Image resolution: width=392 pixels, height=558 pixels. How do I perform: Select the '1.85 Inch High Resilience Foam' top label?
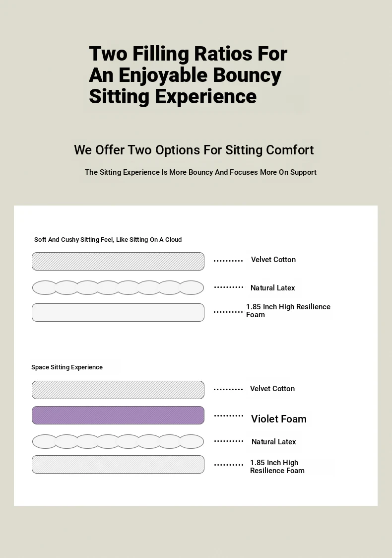(x=288, y=311)
